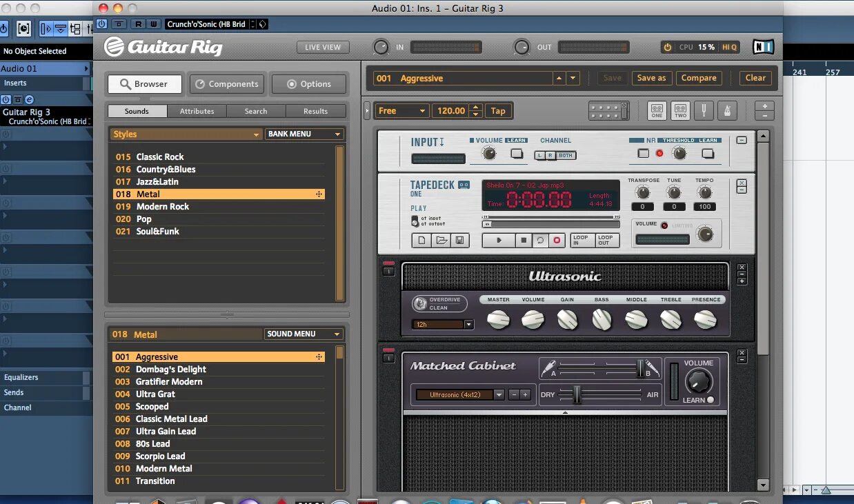This screenshot has height=504, width=854.
Task: Collapse the Input module with minus button
Action: (742, 140)
